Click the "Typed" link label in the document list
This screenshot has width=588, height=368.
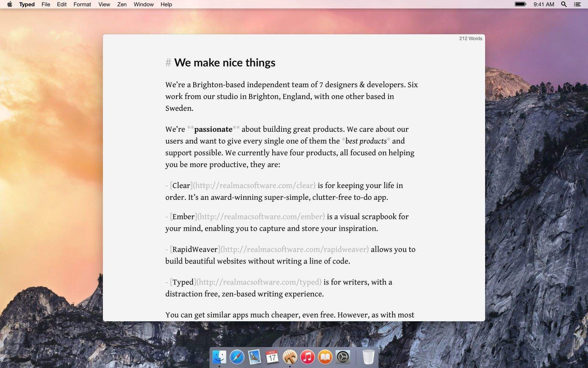point(183,282)
